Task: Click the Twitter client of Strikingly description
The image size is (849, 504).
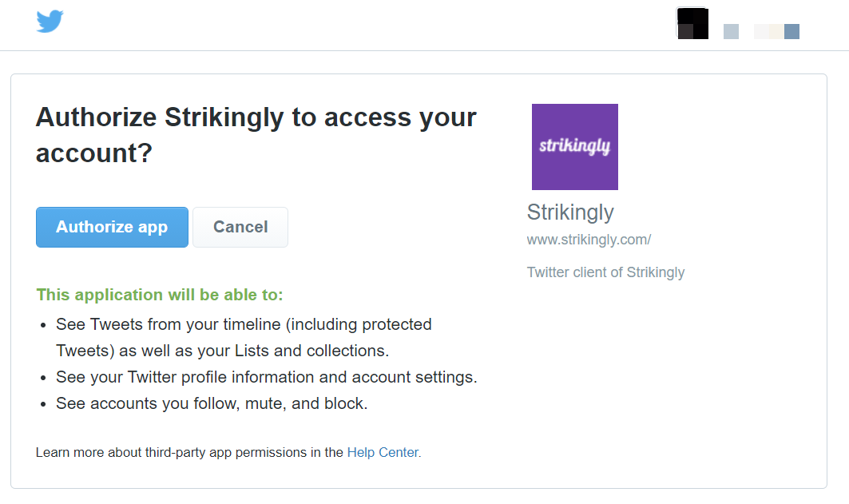Action: pyautogui.click(x=605, y=272)
